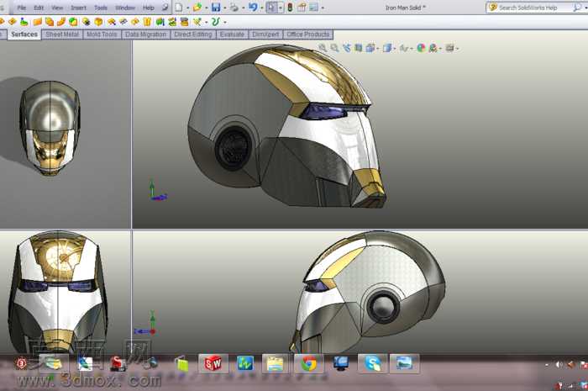Toggle Section View

coord(359,48)
